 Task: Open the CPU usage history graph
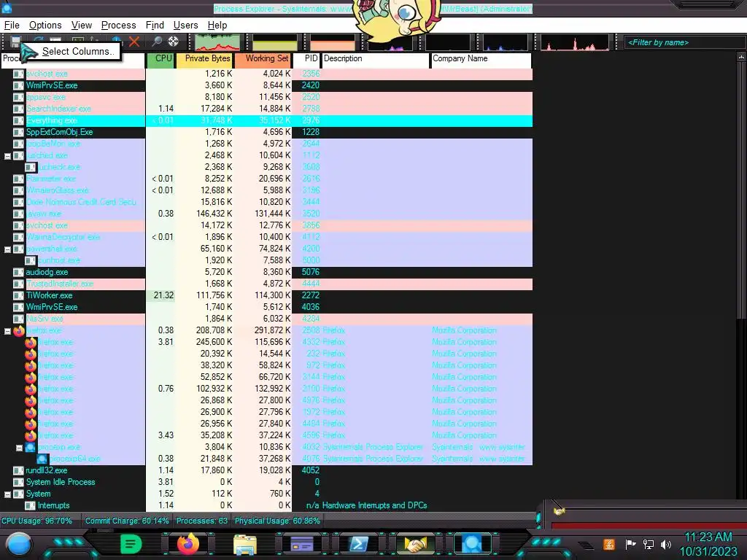[217, 42]
